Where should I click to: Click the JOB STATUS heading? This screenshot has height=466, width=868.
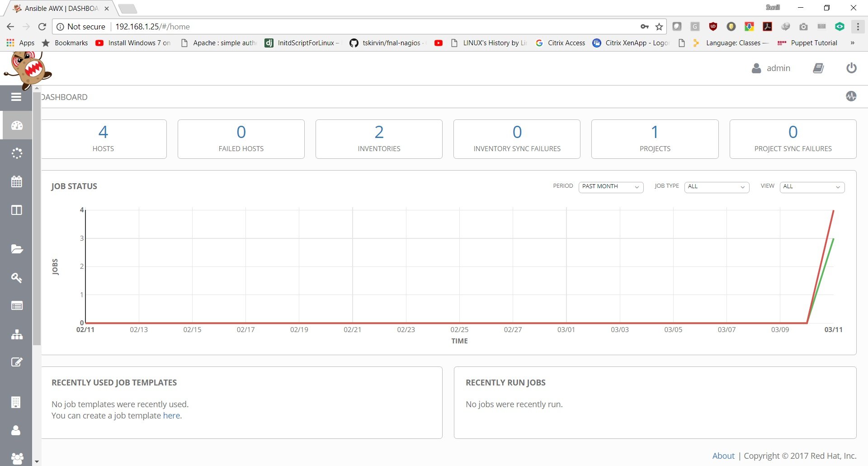pyautogui.click(x=74, y=186)
